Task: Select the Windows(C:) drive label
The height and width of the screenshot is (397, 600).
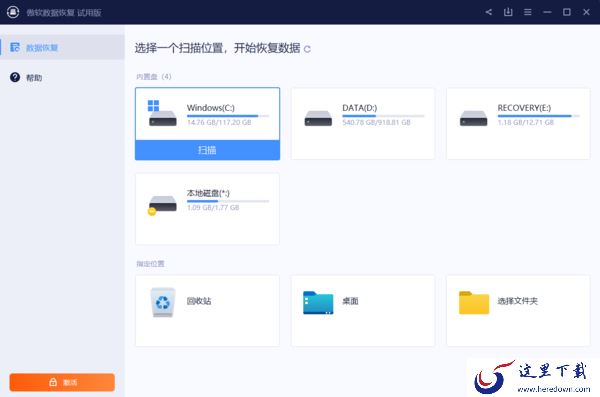Action: [210, 108]
